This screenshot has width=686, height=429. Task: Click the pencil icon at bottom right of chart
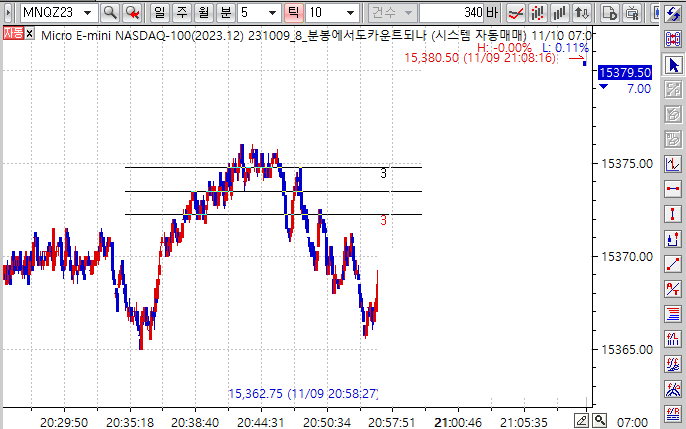tap(580, 419)
